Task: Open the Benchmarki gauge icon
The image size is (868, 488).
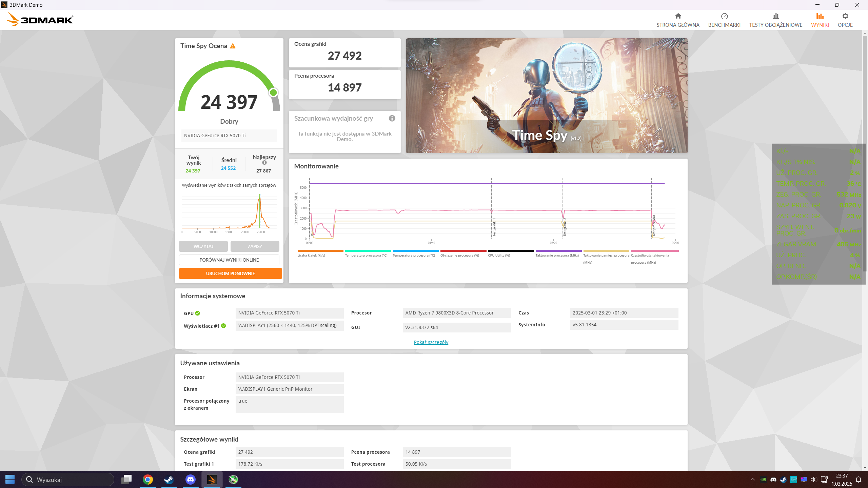Action: tap(724, 16)
